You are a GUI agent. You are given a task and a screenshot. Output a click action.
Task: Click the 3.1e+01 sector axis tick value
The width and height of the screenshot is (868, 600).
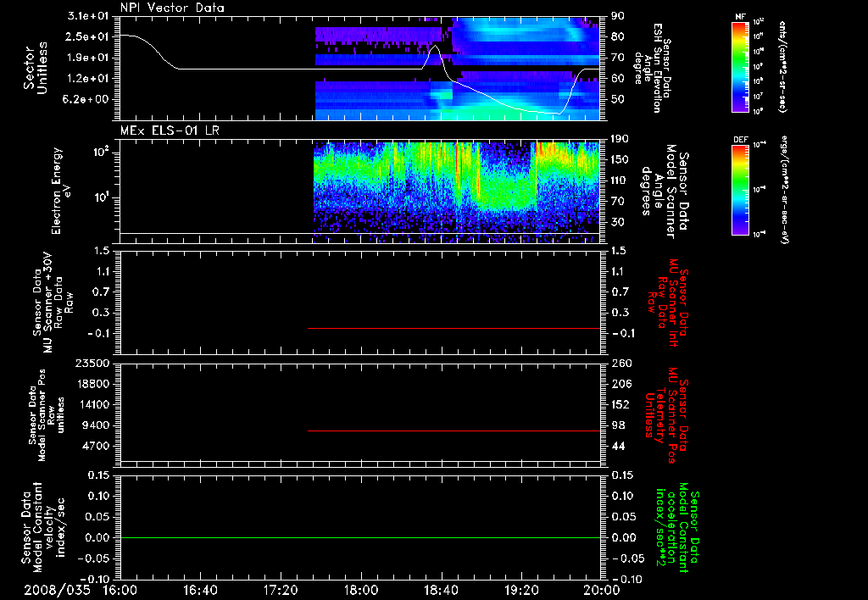88,16
